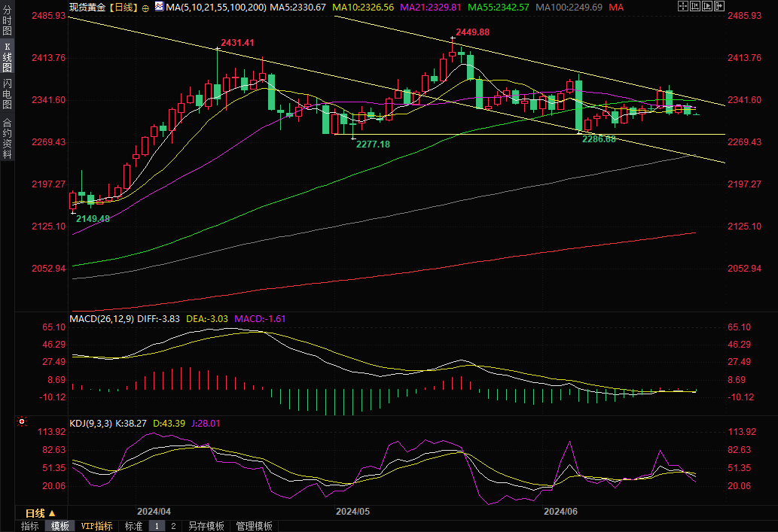Screen dimensions: 778x532
Task: Open 合约资料 in the left sidebar
Action: 7,138
